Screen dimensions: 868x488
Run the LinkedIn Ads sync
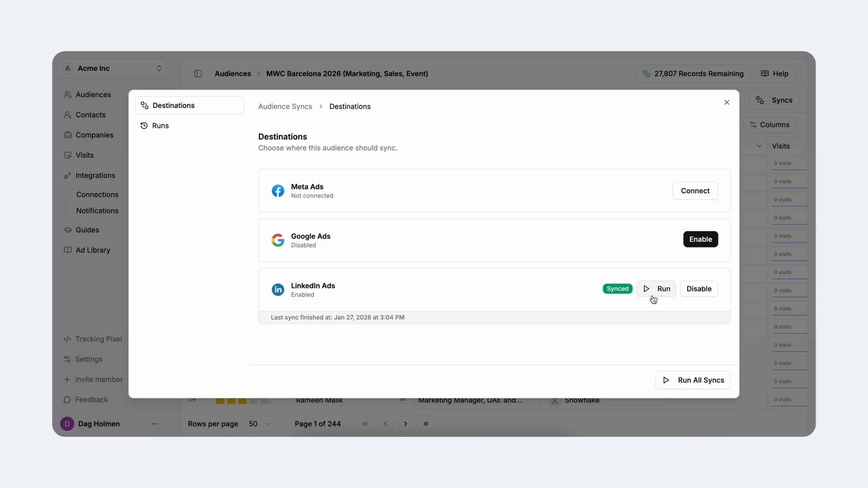(x=656, y=289)
